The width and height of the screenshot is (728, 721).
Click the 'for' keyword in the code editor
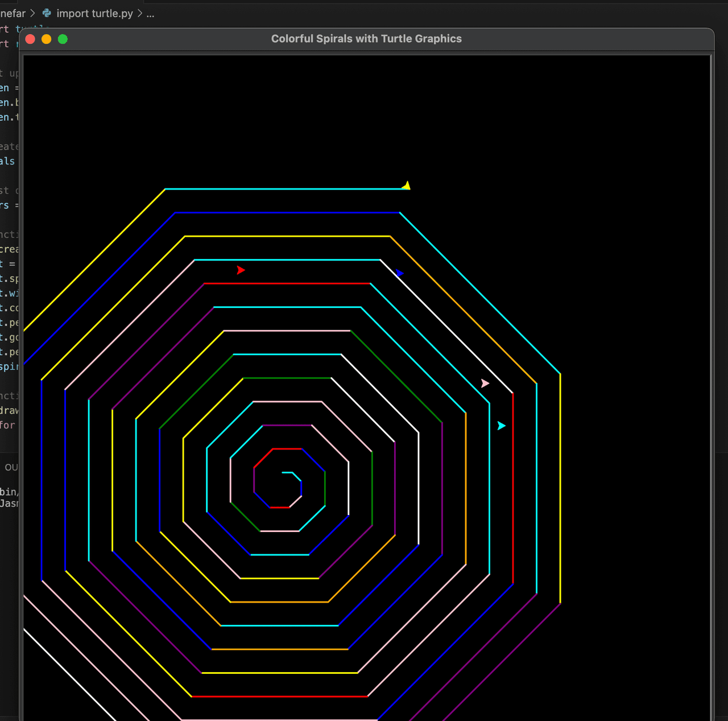coord(7,425)
